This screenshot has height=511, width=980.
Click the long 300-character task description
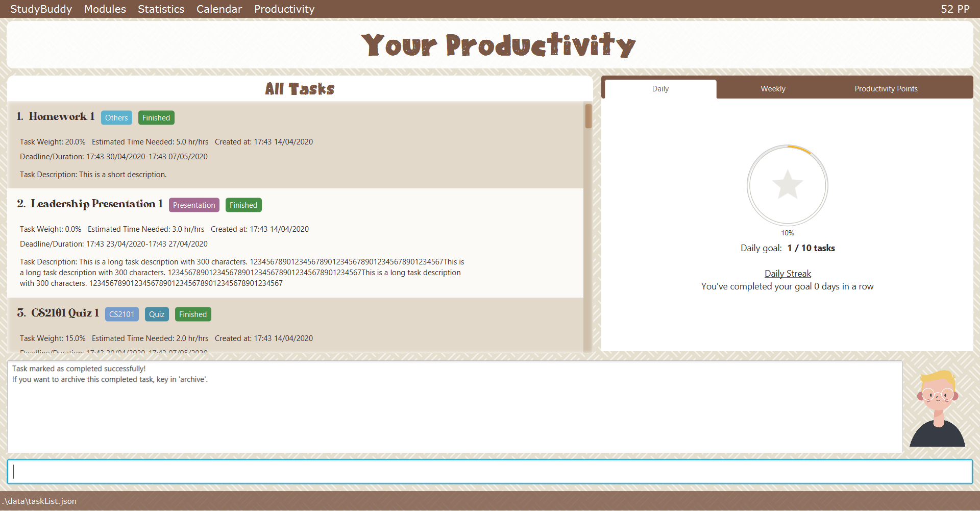point(242,273)
